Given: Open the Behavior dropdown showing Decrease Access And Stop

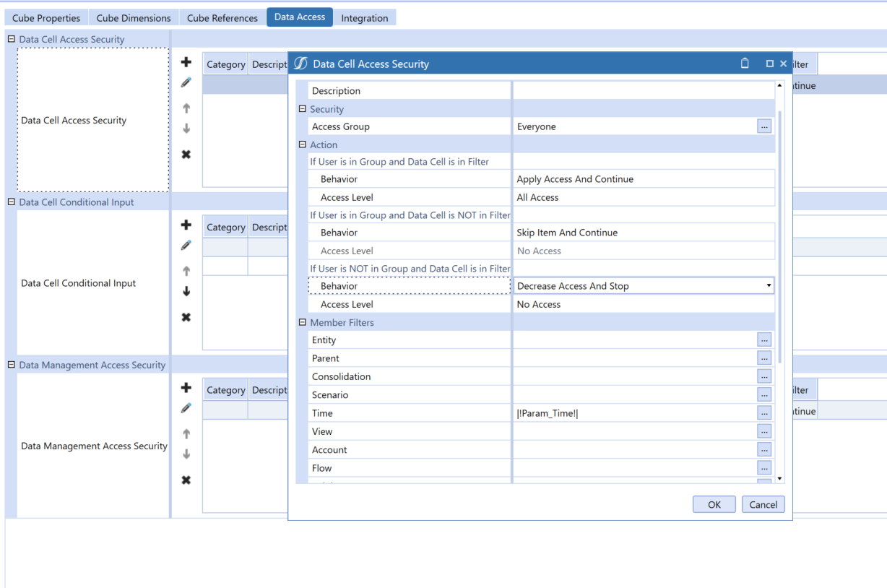Looking at the screenshot, I should (768, 285).
